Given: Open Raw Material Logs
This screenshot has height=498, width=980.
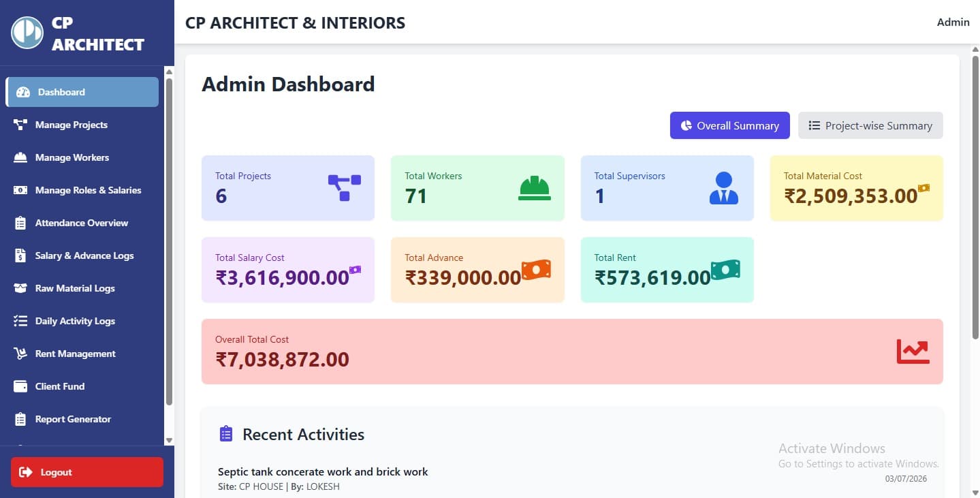Looking at the screenshot, I should pyautogui.click(x=82, y=288).
